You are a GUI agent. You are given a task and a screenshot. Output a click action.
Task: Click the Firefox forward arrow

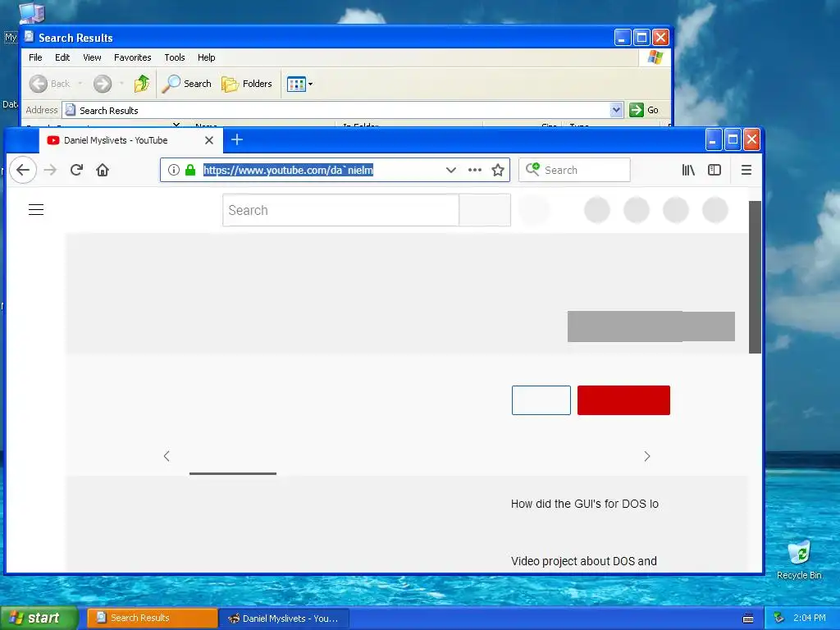click(50, 171)
